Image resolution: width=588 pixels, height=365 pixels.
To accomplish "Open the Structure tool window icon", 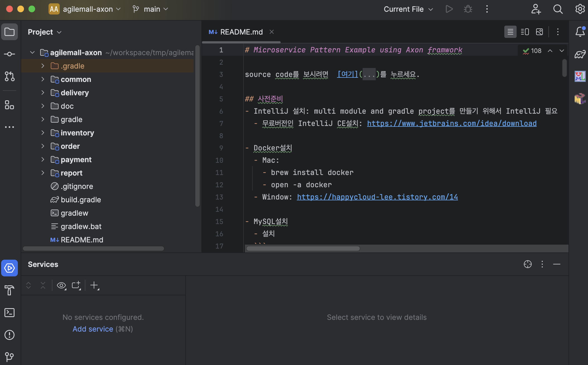I will [x=9, y=105].
